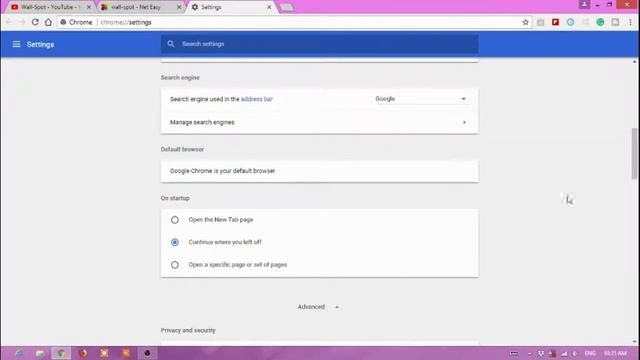This screenshot has width=640, height=360.
Task: Select Continue where you left off
Action: 175,242
